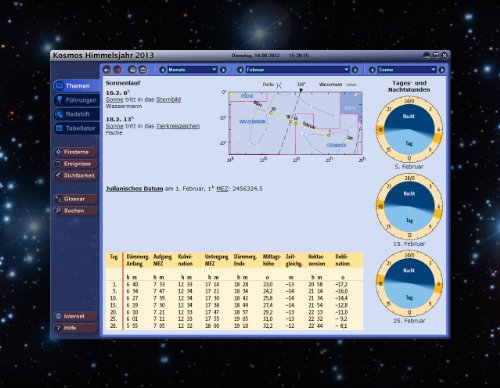The height and width of the screenshot is (388, 500).
Task: Step to next month after Februar
Action: click(355, 70)
